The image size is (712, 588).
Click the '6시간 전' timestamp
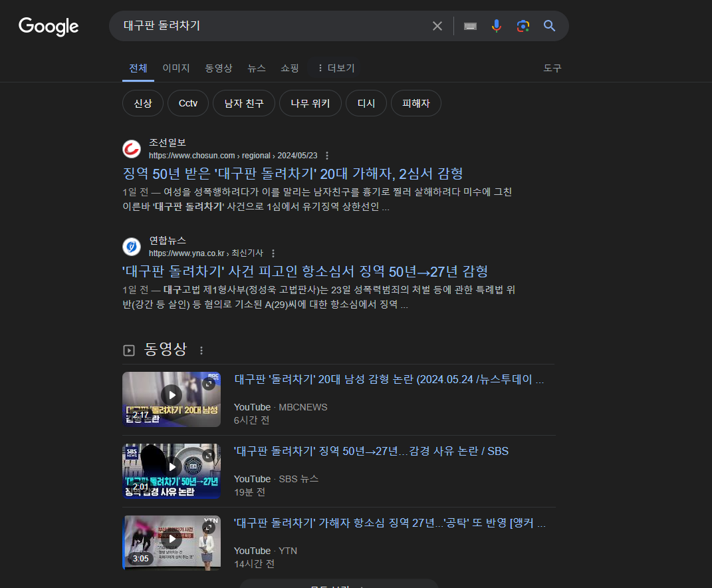tap(251, 420)
